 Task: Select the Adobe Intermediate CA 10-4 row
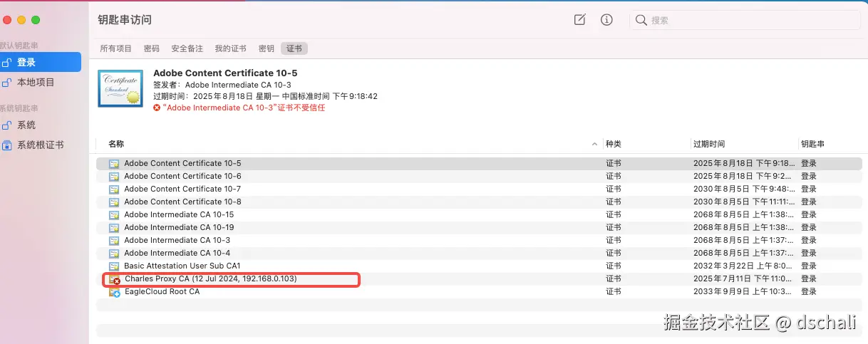tap(479, 254)
